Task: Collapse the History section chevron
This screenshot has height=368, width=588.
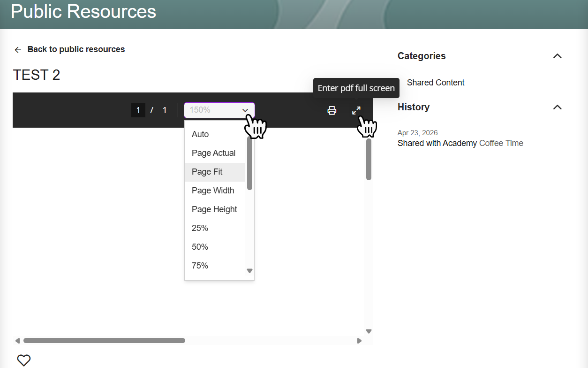Action: pos(557,107)
